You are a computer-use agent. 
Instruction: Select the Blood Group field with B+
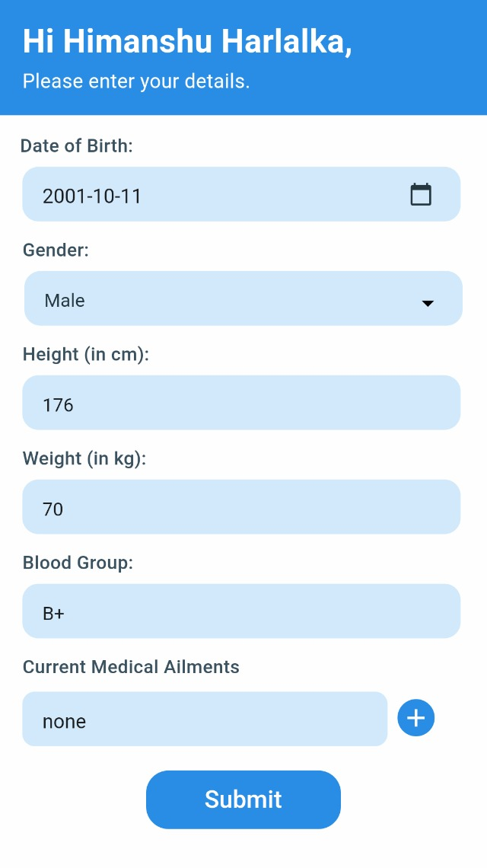point(241,611)
